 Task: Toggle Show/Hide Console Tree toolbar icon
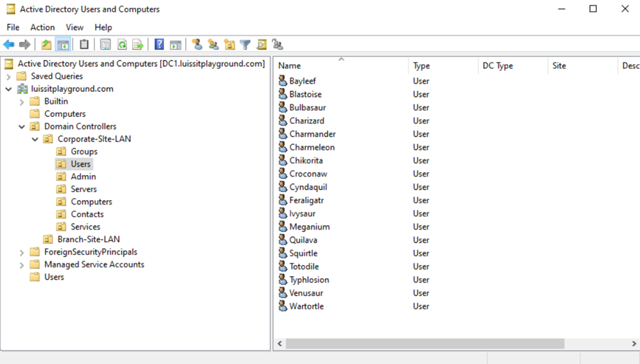(x=63, y=45)
